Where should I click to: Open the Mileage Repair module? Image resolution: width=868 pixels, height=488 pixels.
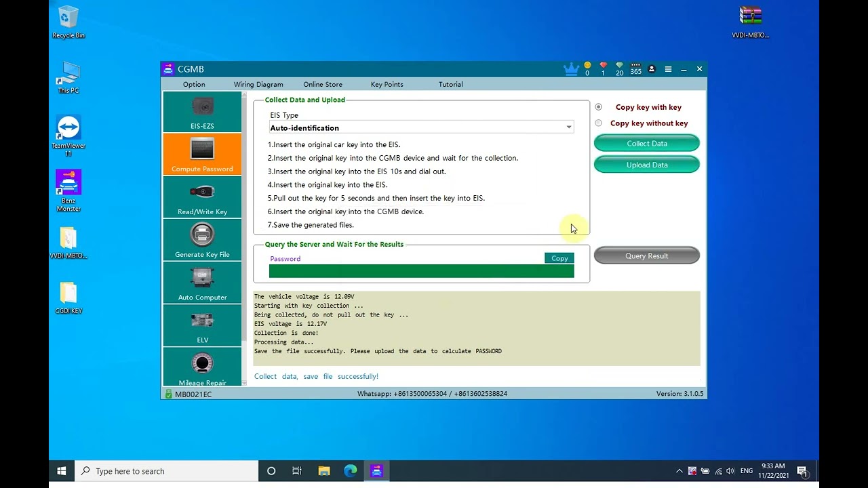coord(202,367)
